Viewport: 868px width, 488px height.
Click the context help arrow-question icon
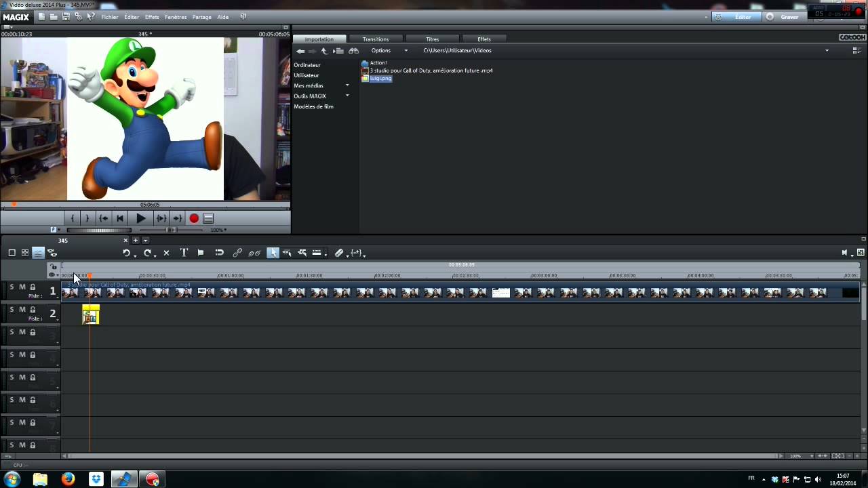(x=90, y=17)
